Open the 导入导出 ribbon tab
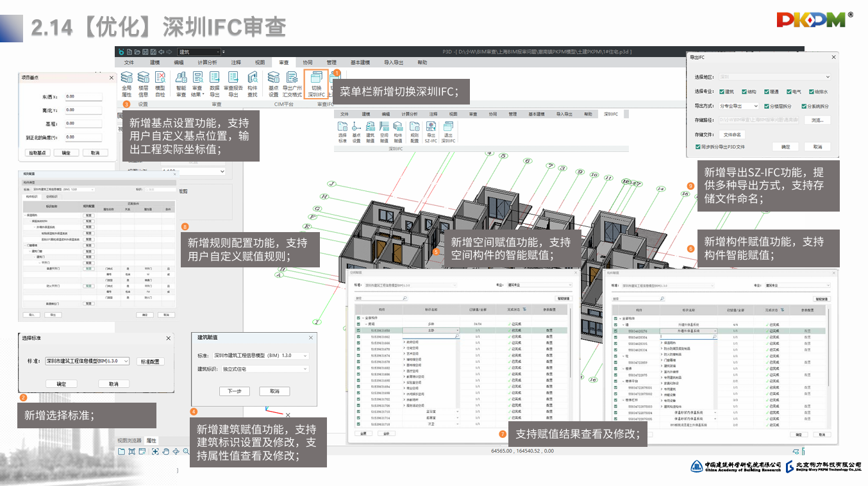This screenshot has width=868, height=486. coord(394,63)
